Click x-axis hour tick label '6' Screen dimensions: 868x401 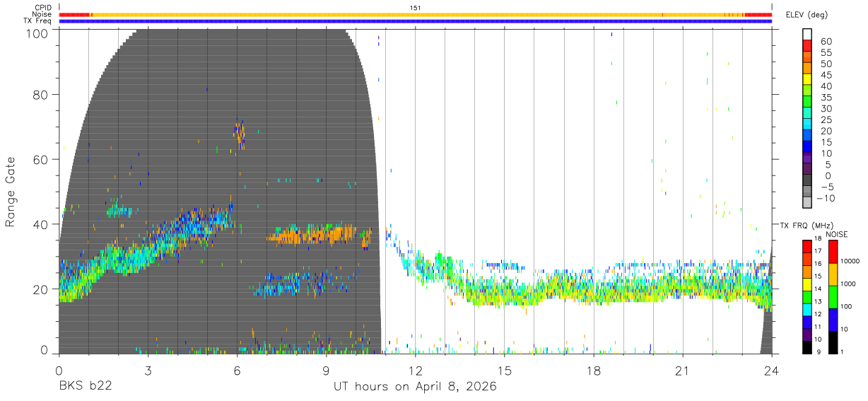[237, 370]
